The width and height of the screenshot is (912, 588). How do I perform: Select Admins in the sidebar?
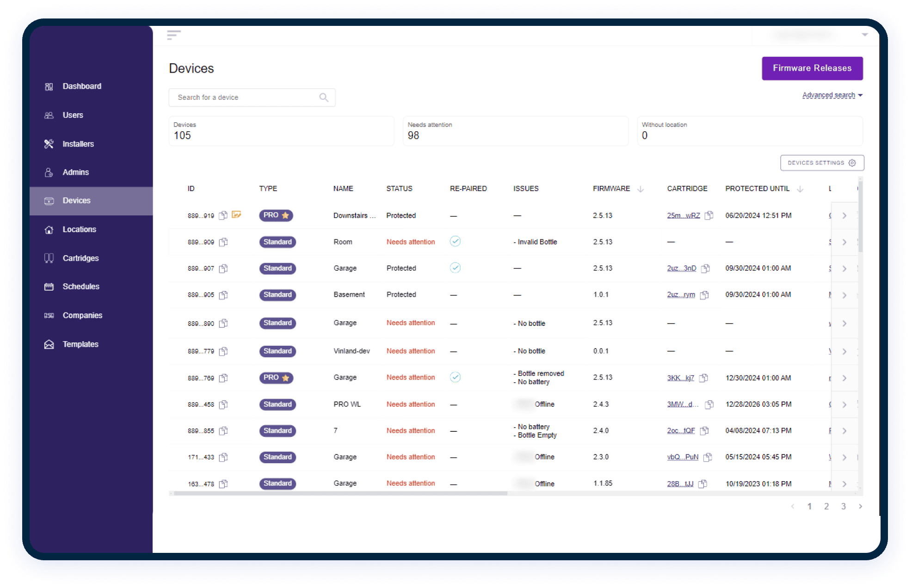pyautogui.click(x=75, y=172)
